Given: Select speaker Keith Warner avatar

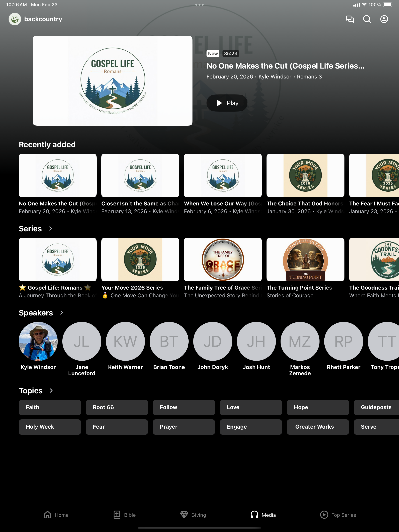Looking at the screenshot, I should 125,341.
